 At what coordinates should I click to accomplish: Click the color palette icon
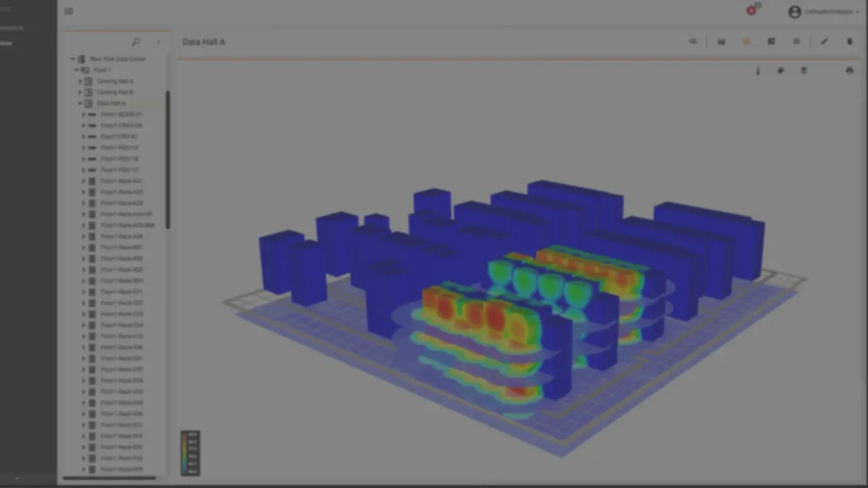tap(781, 70)
